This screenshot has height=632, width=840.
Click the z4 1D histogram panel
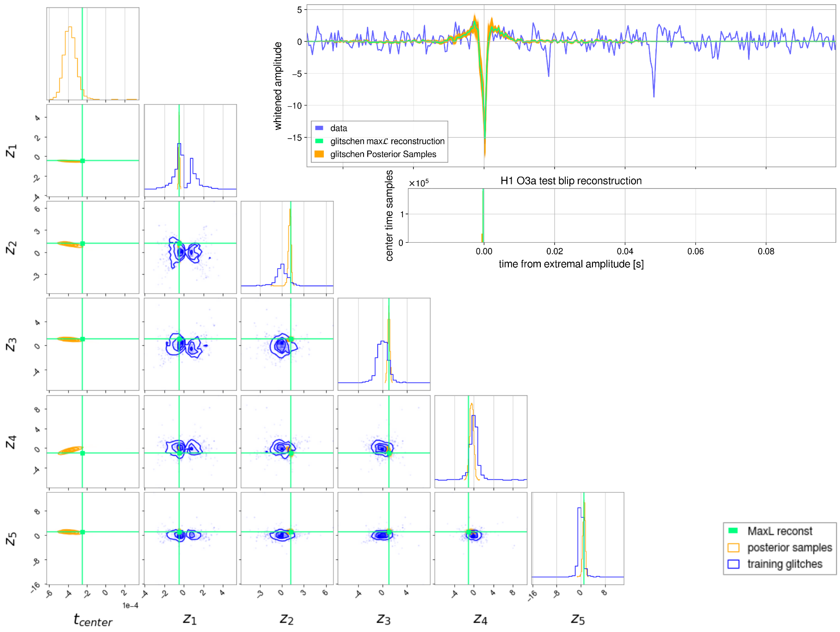point(481,442)
